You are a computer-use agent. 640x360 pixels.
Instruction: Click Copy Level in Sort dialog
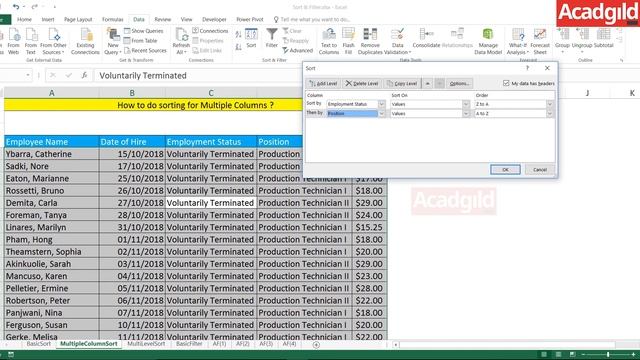402,83
